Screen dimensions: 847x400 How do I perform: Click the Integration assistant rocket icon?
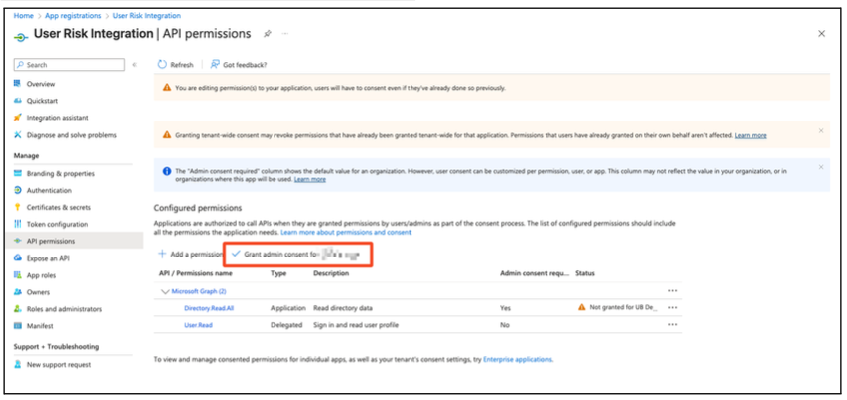pyautogui.click(x=17, y=118)
